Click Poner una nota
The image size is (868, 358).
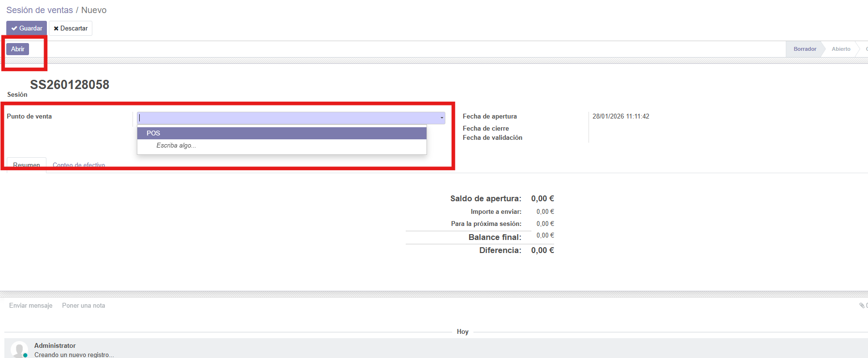(84, 306)
